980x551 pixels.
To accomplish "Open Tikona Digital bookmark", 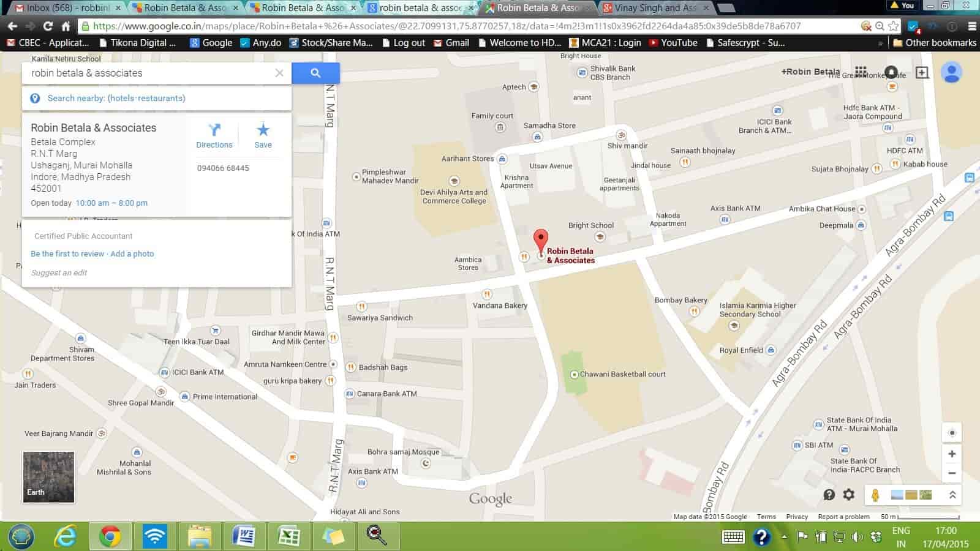I will [x=137, y=43].
